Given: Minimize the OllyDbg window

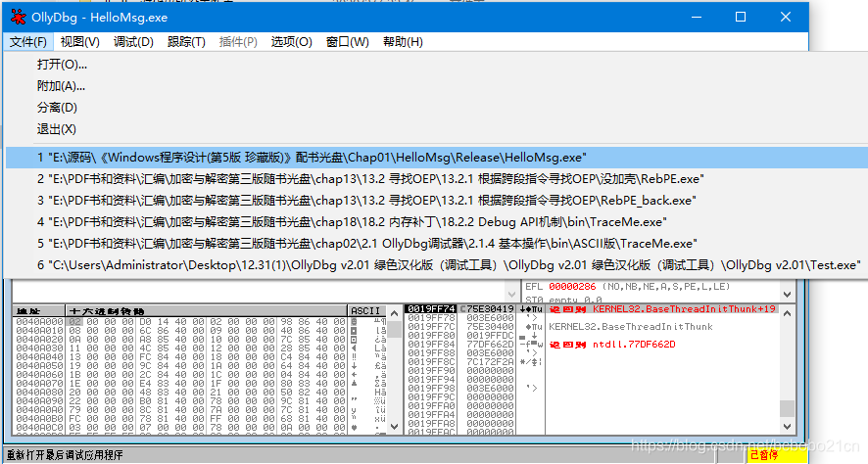Looking at the screenshot, I should (x=697, y=18).
